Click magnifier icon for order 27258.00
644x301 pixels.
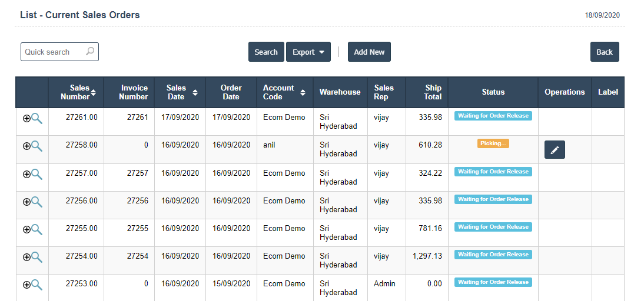coord(37,146)
